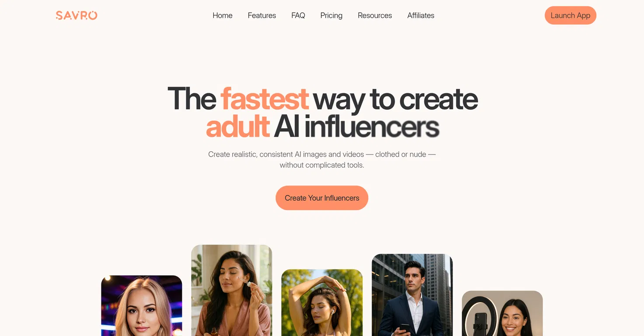The height and width of the screenshot is (336, 644).
Task: Select the woman with ring light image
Action: [502, 313]
